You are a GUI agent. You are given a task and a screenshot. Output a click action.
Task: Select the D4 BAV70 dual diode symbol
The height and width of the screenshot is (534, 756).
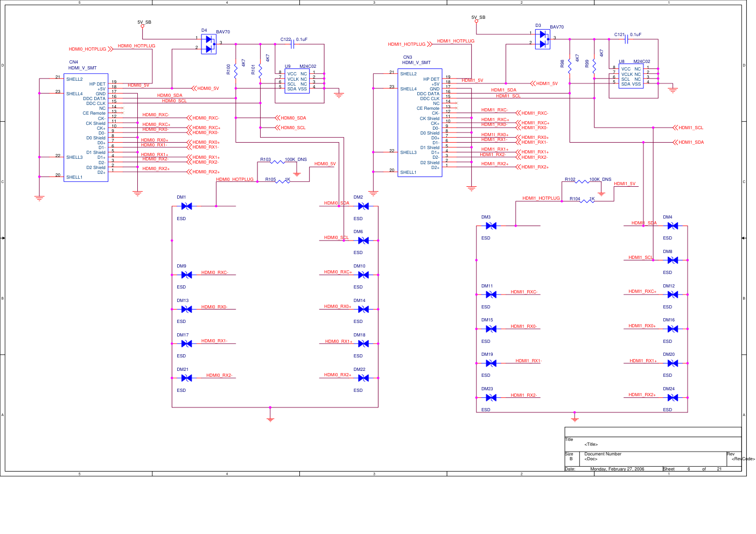tap(209, 44)
